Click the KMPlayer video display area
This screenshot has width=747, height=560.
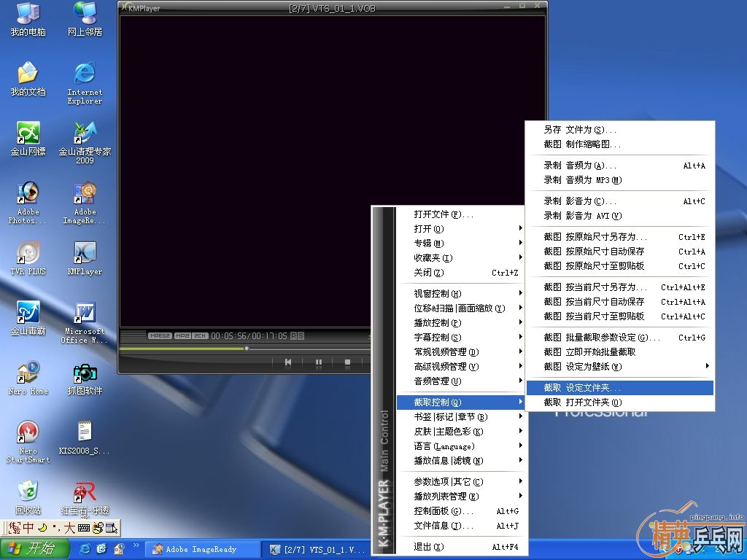[x=333, y=171]
